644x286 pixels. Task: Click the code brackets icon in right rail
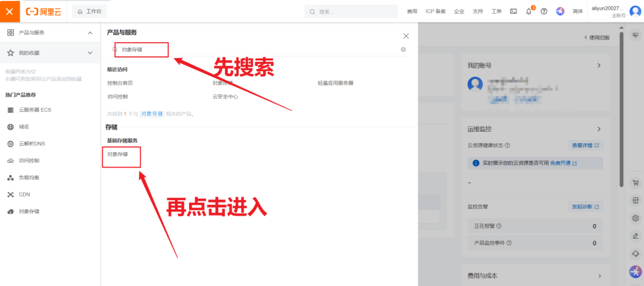635,200
